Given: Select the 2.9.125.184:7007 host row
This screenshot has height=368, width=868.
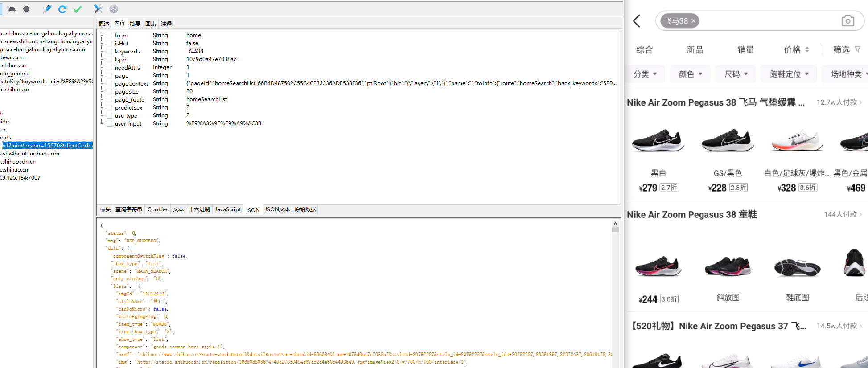Looking at the screenshot, I should point(20,178).
